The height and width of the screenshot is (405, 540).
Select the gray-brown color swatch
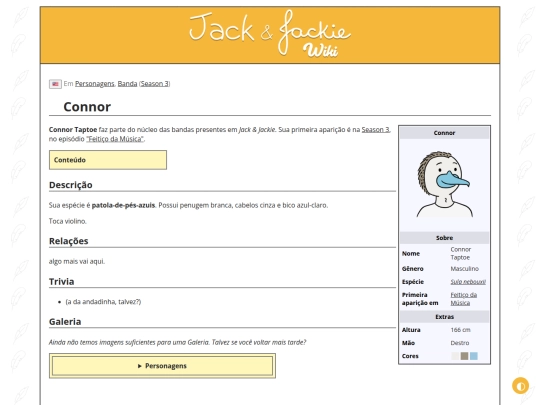[x=464, y=356]
